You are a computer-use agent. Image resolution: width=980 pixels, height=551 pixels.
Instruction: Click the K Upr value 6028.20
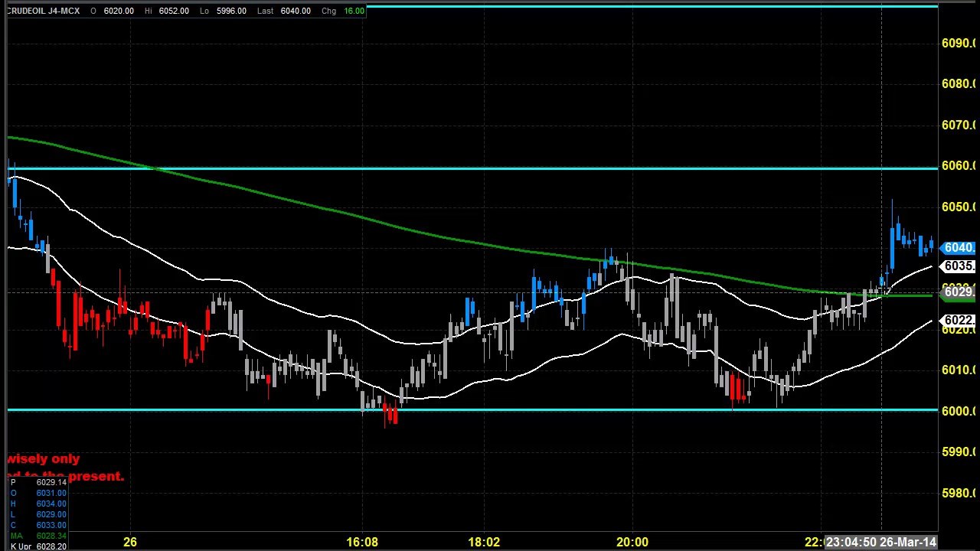click(51, 546)
